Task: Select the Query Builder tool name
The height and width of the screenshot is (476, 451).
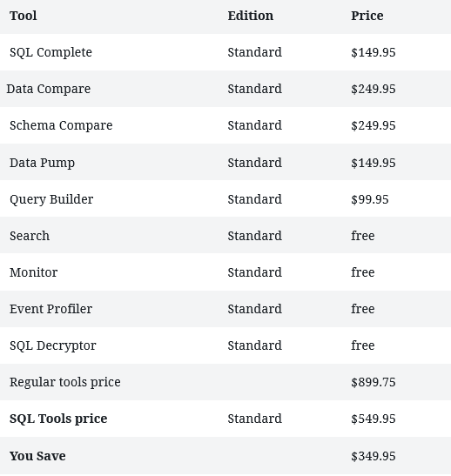Action: point(51,200)
